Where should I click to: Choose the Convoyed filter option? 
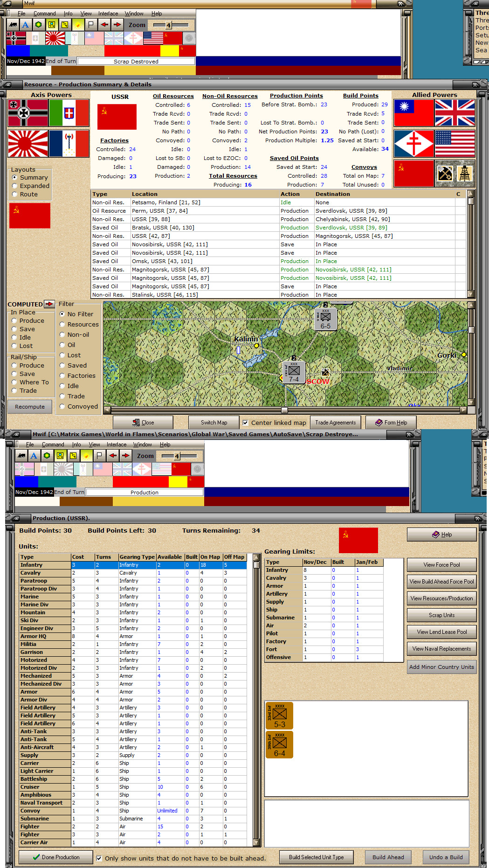pyautogui.click(x=62, y=406)
